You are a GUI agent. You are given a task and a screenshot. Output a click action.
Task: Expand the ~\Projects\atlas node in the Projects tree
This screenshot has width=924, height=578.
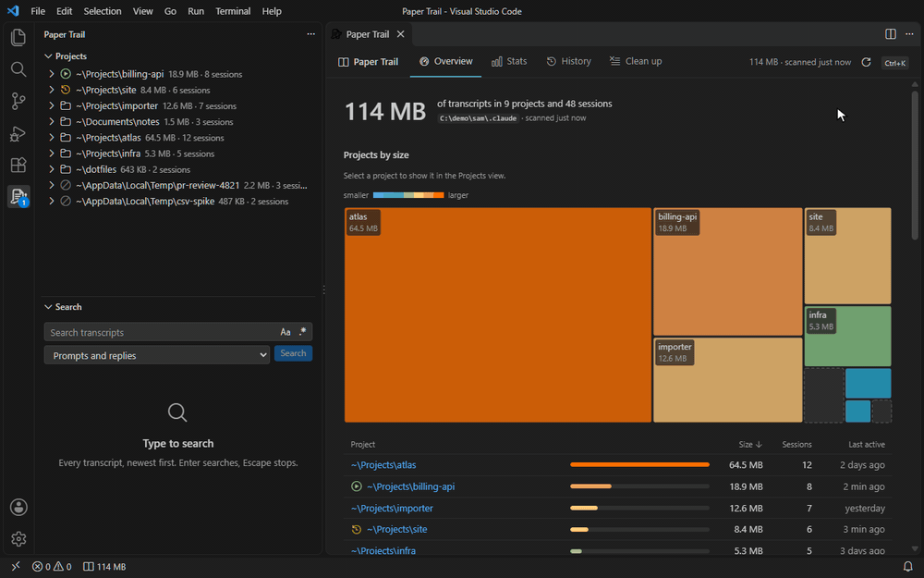(x=52, y=138)
